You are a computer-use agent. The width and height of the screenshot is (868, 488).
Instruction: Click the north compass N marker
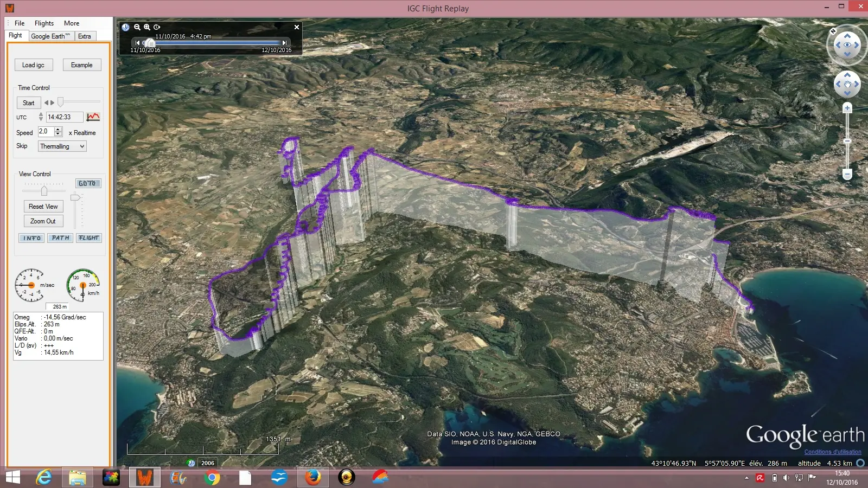coord(833,31)
